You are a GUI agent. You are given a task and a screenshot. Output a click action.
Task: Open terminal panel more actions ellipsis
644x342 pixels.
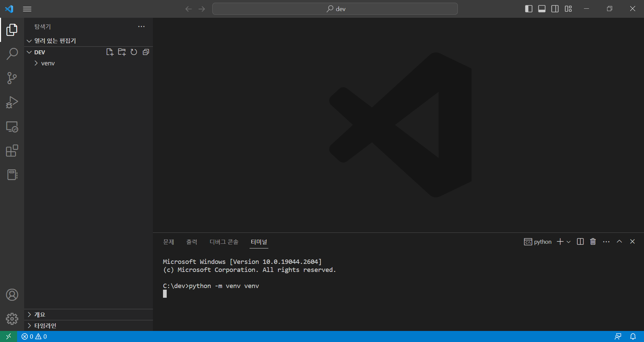click(x=606, y=242)
